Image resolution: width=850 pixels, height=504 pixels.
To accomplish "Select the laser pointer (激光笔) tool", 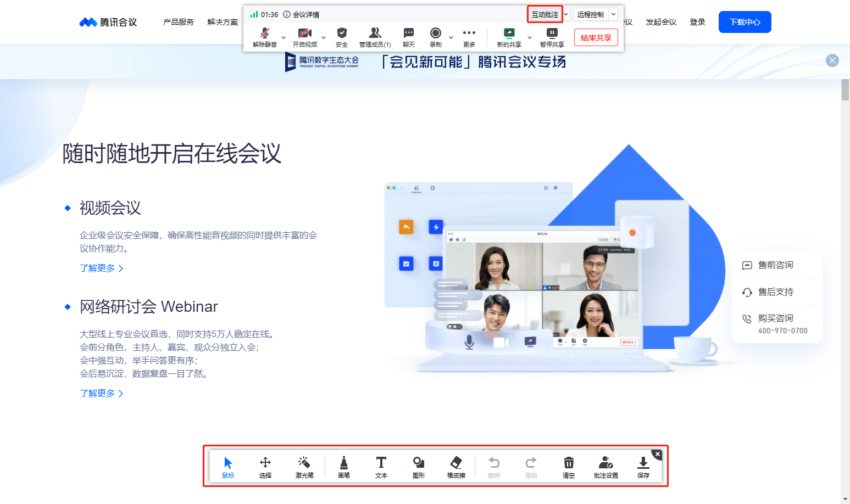I will coord(304,467).
